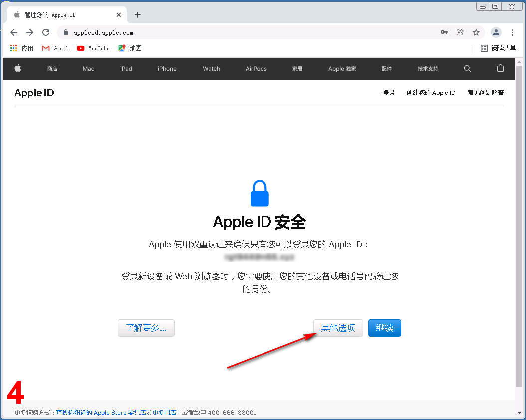This screenshot has width=526, height=420.
Task: Close the 管理您的 Apple ID tab
Action: pos(119,15)
